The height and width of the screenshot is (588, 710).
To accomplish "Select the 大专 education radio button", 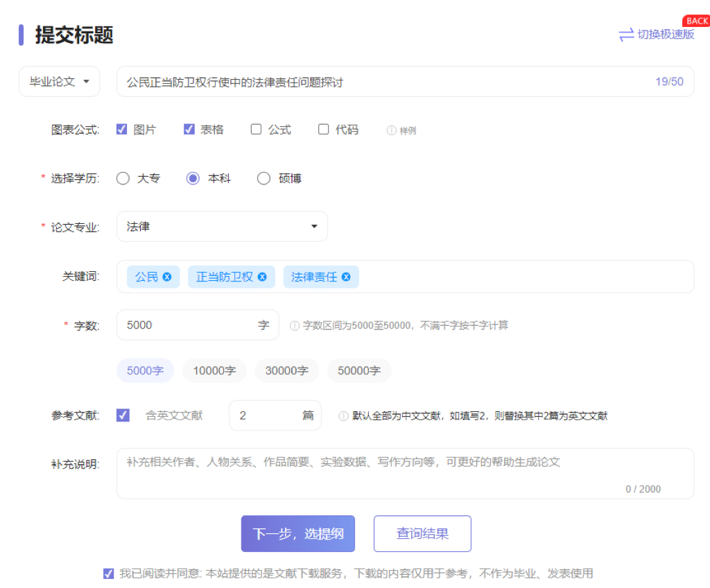I will (x=123, y=178).
